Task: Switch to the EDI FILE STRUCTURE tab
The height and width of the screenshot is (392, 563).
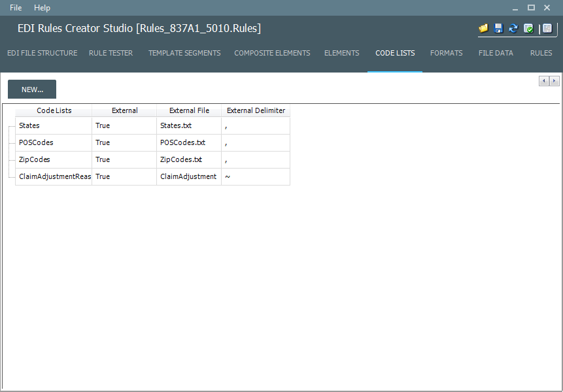Action: coord(43,53)
